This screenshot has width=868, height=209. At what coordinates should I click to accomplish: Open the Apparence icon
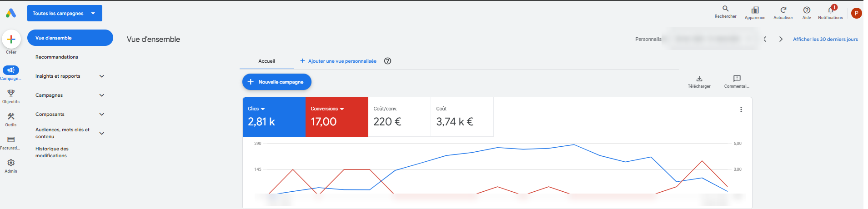point(755,10)
